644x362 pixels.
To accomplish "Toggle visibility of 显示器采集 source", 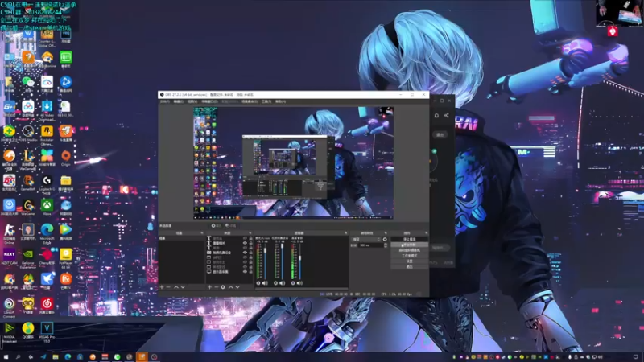I will coord(246,272).
